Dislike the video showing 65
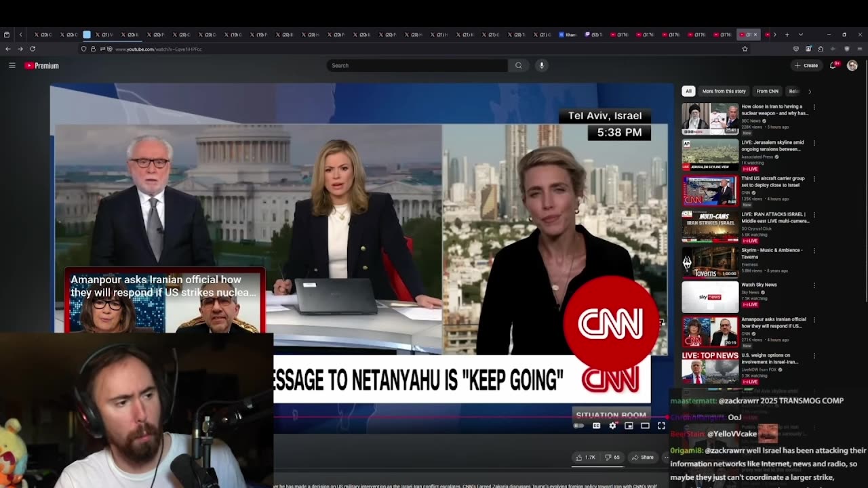The height and width of the screenshot is (488, 868). [612, 457]
